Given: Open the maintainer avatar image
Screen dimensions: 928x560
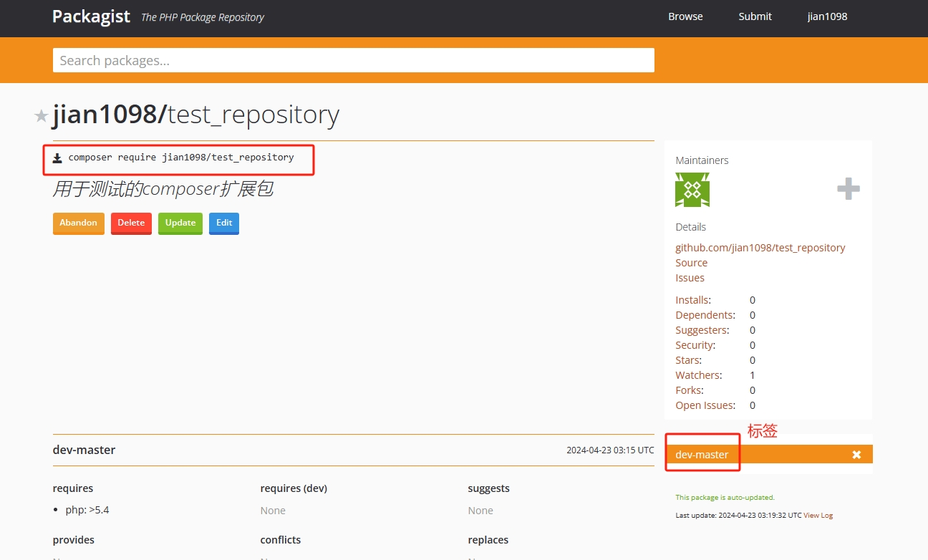Looking at the screenshot, I should (692, 190).
